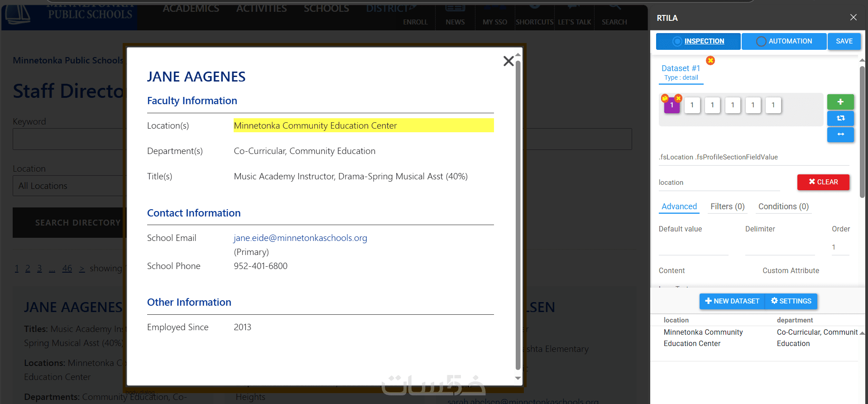This screenshot has width=868, height=404.
Task: Click the RTILA panel vertical scrollbar
Action: pos(862,132)
